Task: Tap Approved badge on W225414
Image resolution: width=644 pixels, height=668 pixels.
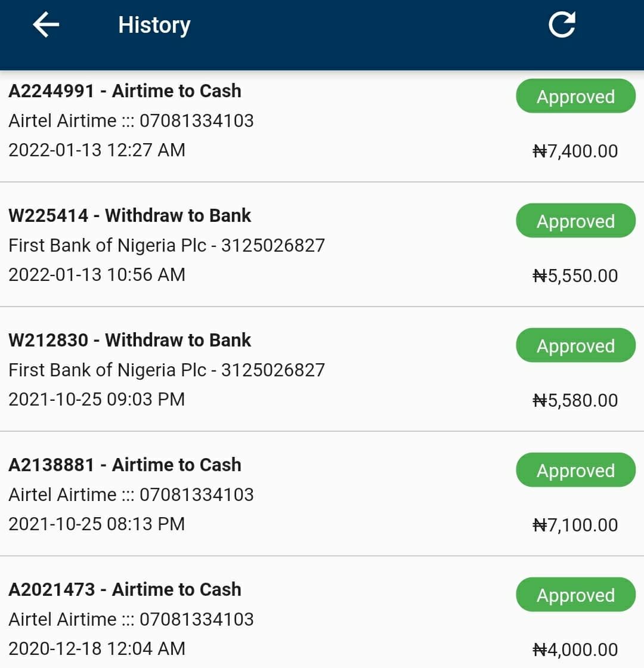Action: pyautogui.click(x=575, y=221)
